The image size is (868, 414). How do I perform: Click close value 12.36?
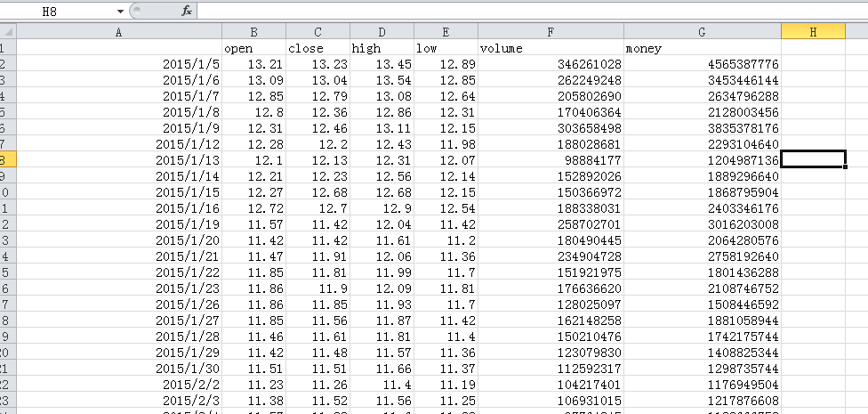pyautogui.click(x=317, y=112)
